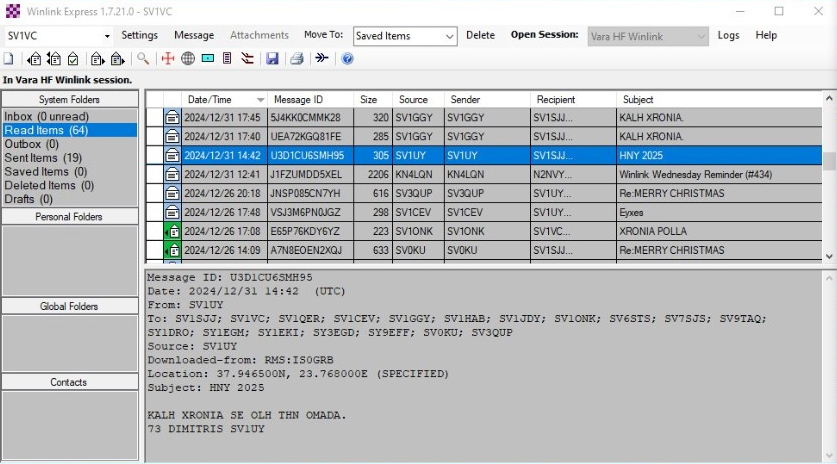Click envelope icon of VSJ3M6PN0JGZ row
This screenshot has width=837, height=464.
click(172, 212)
